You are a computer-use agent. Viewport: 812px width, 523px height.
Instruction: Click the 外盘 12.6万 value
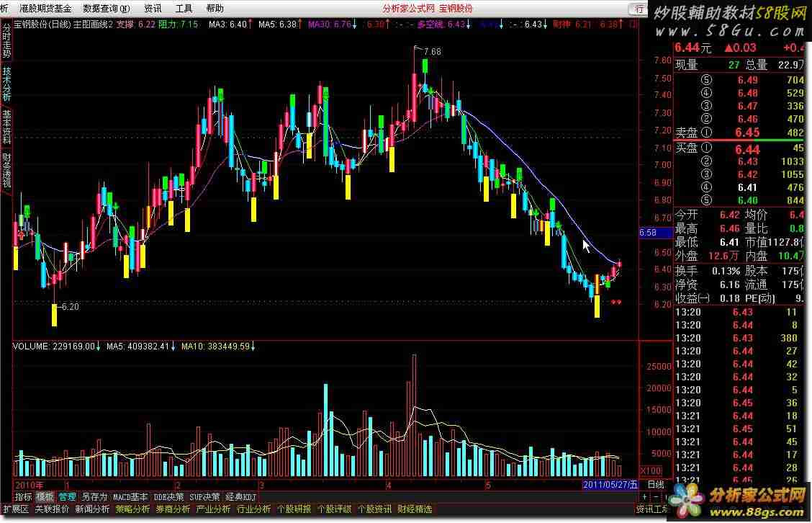click(x=723, y=256)
